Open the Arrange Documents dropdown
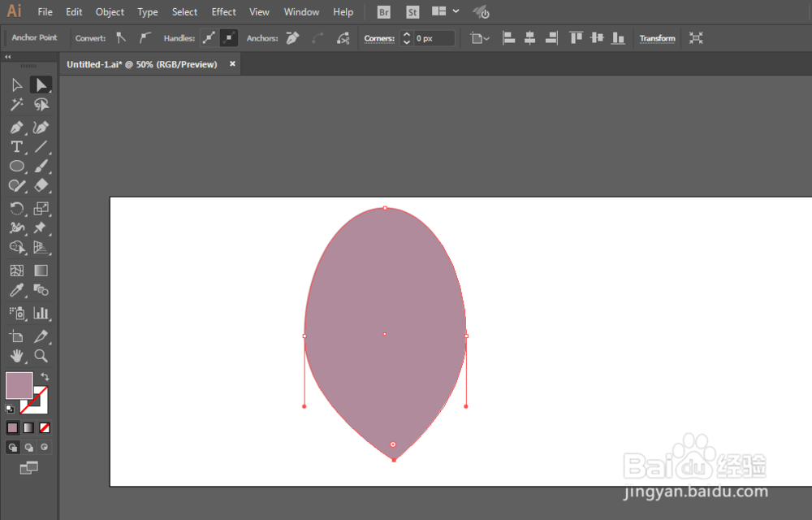The width and height of the screenshot is (812, 520). (445, 11)
